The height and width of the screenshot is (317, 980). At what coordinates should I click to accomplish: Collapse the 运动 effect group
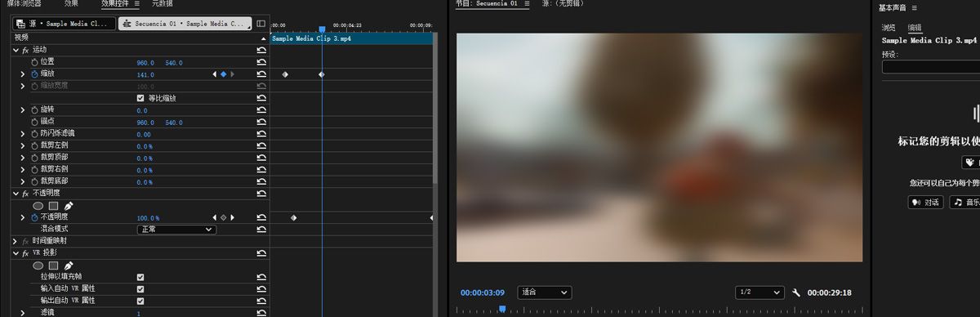16,50
